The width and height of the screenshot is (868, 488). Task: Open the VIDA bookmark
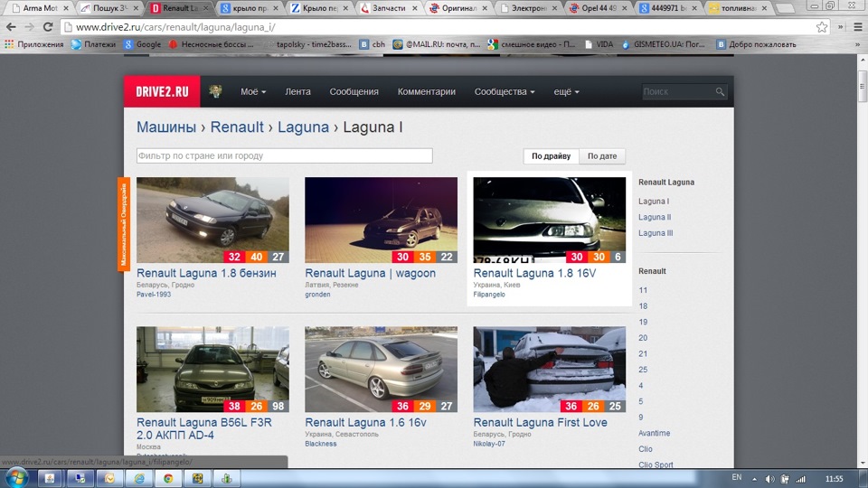click(x=599, y=44)
